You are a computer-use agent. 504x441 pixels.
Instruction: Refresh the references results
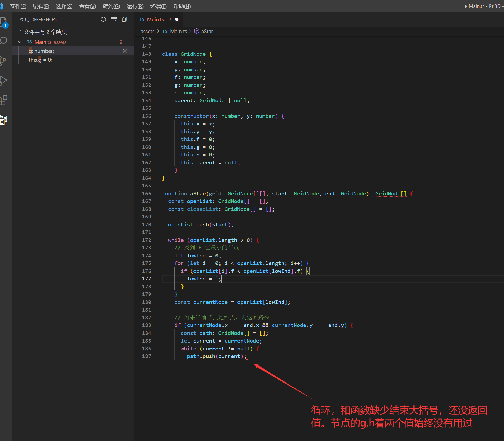[x=103, y=19]
